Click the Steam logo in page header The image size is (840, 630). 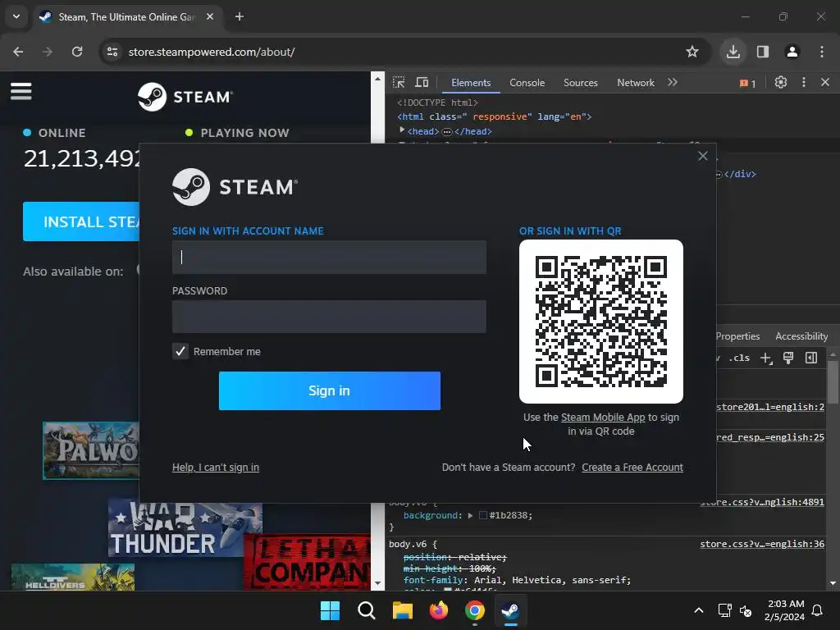tap(185, 97)
